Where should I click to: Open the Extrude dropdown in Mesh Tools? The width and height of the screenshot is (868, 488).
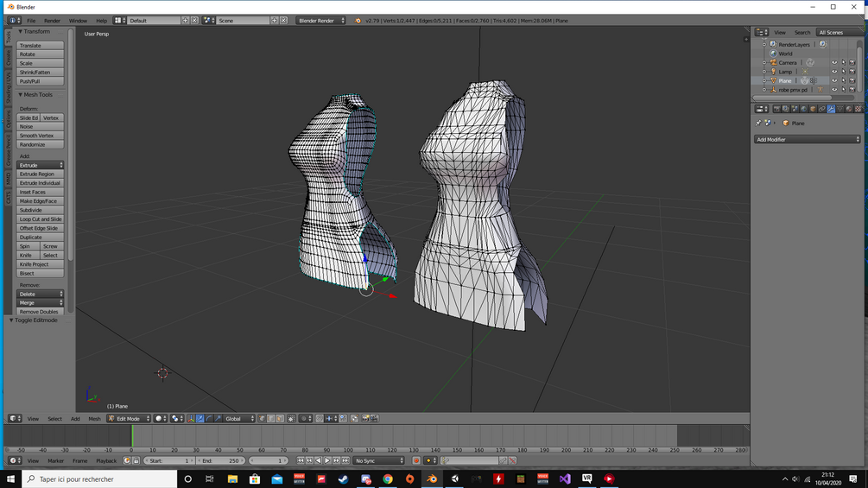point(41,165)
